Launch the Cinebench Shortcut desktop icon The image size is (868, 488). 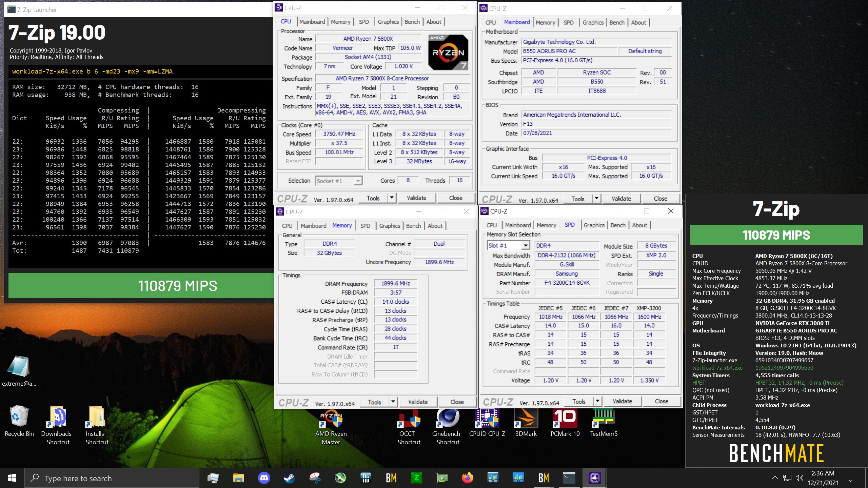coord(448,427)
